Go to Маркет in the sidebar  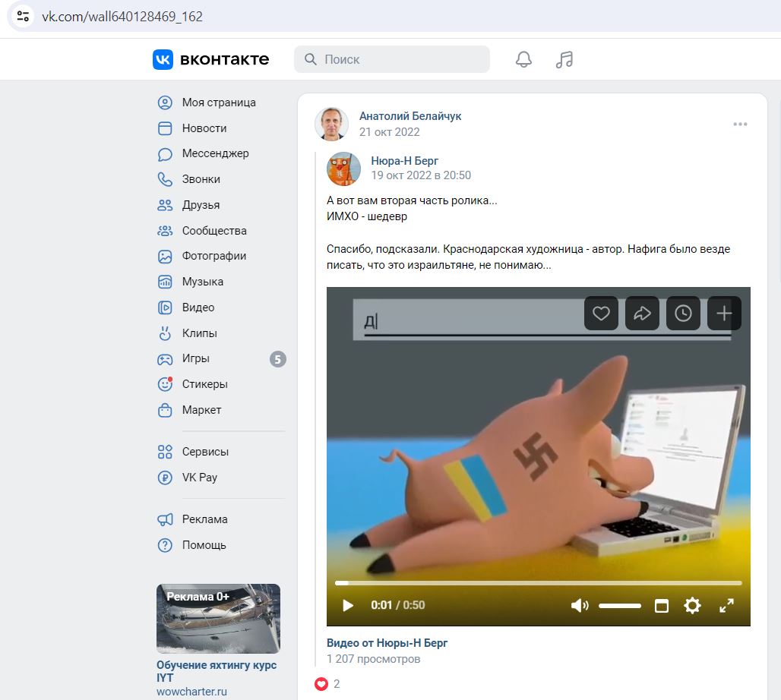202,410
